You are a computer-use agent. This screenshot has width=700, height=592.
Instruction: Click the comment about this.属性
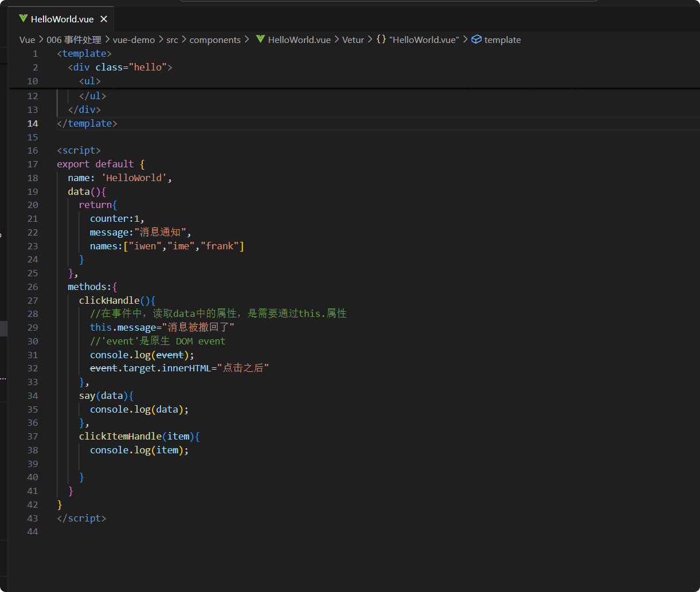[218, 313]
